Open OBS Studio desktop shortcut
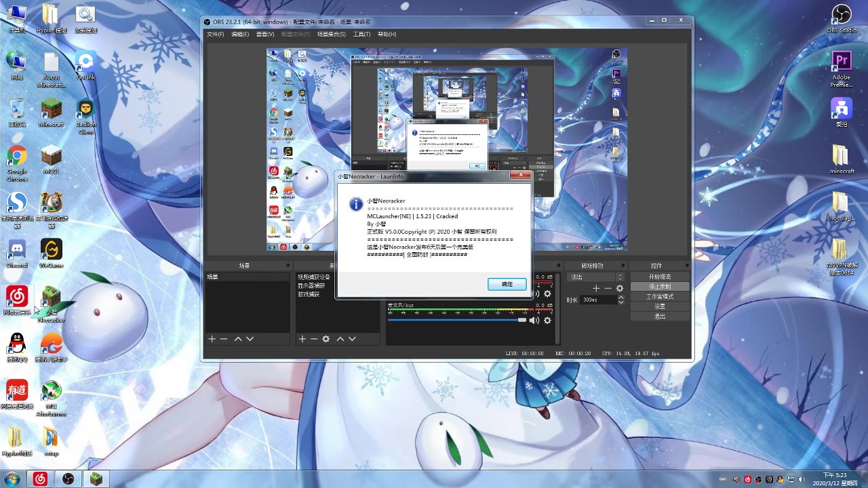The image size is (868, 488). point(841,18)
